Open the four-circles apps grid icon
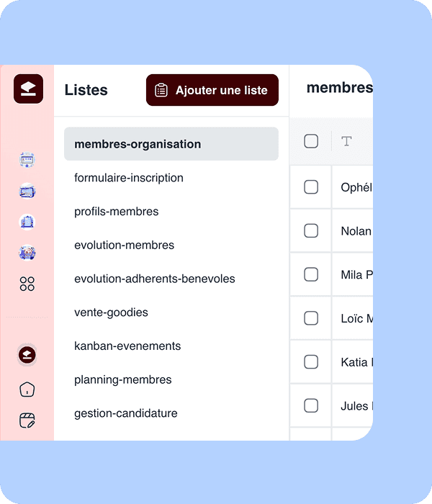Image resolution: width=432 pixels, height=504 pixels. point(27,284)
